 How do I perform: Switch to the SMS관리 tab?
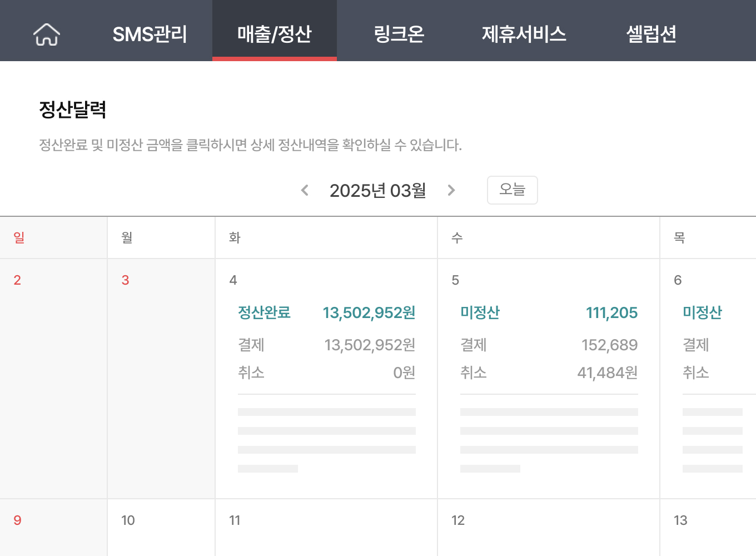150,33
